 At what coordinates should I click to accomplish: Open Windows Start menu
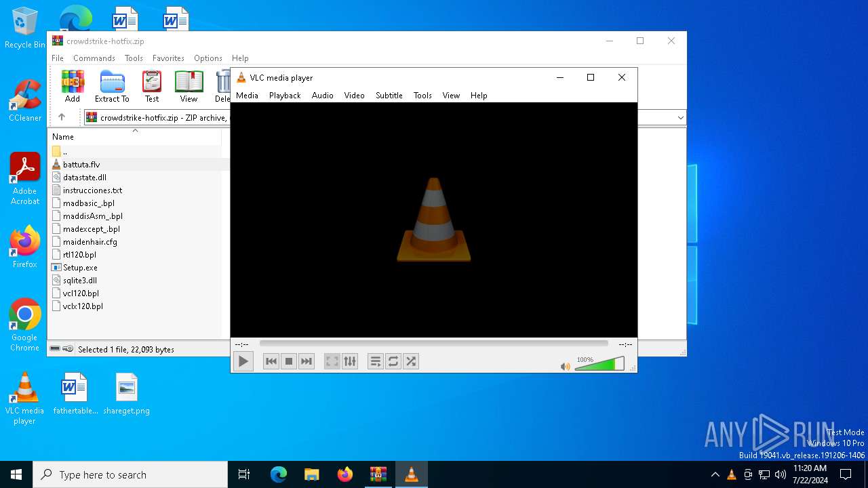click(16, 474)
